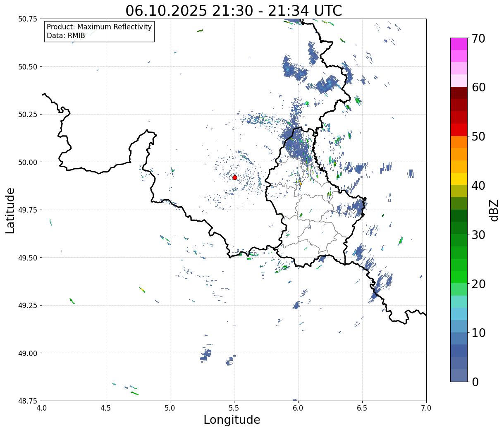Click latitude tick label 49.00
The height and width of the screenshot is (430, 504).
pos(28,353)
